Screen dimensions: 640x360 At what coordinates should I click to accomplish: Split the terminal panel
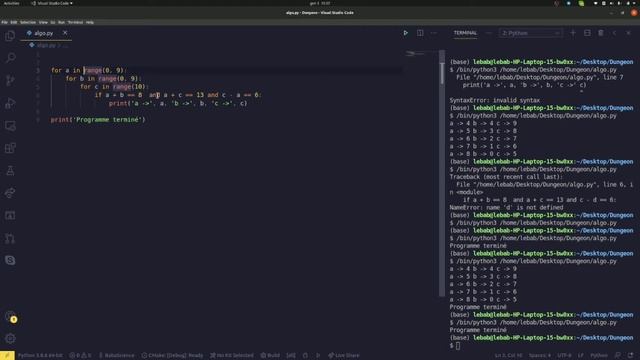587,33
